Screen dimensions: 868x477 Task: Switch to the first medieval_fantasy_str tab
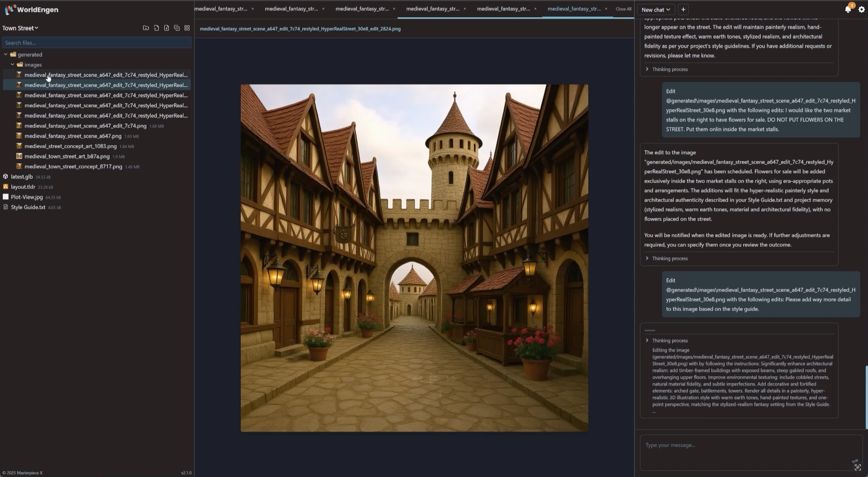221,9
